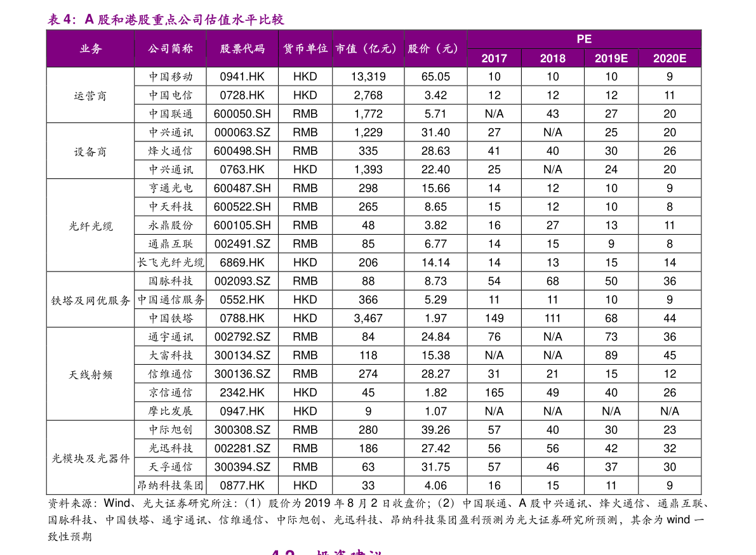Select the 公司简称 header cell
756x555 pixels.
pyautogui.click(x=169, y=48)
